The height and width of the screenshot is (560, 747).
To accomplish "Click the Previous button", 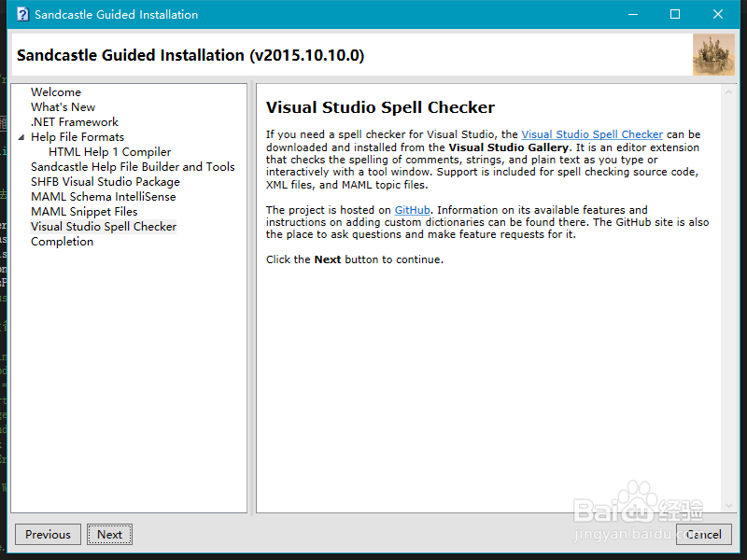I will [48, 534].
